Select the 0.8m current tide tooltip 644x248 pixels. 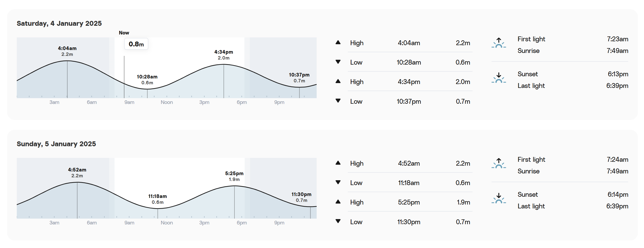[x=136, y=44]
